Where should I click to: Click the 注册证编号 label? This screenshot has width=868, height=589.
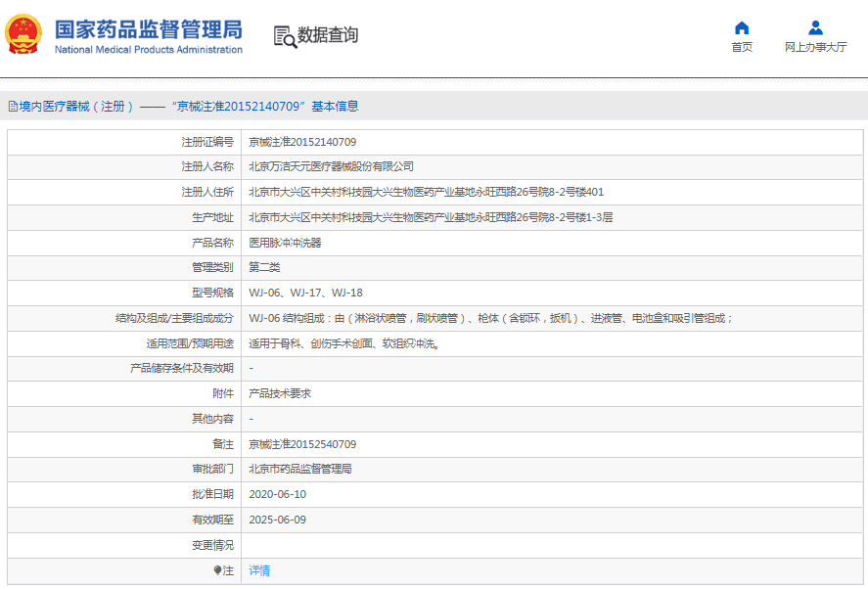tap(207, 142)
